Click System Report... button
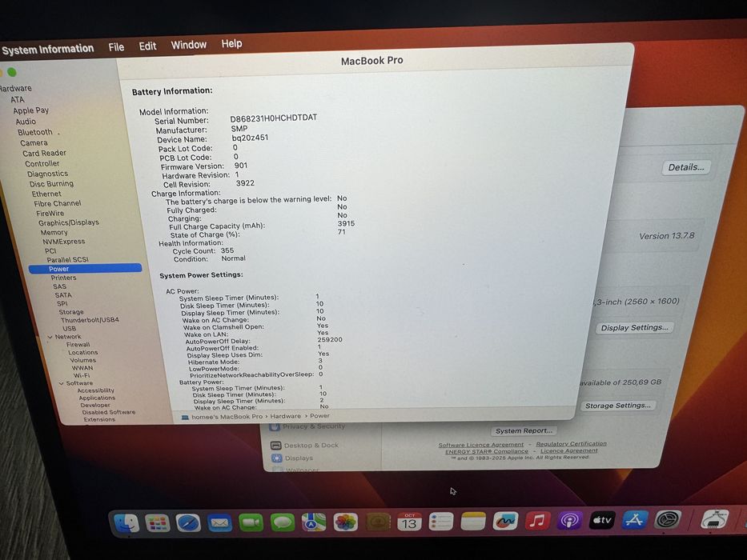Screen dimensions: 747x560 524,431
